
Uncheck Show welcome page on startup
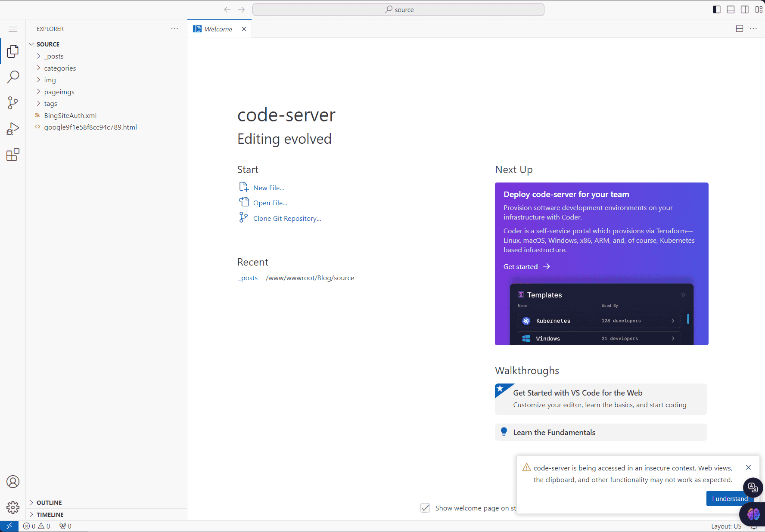[x=425, y=508]
